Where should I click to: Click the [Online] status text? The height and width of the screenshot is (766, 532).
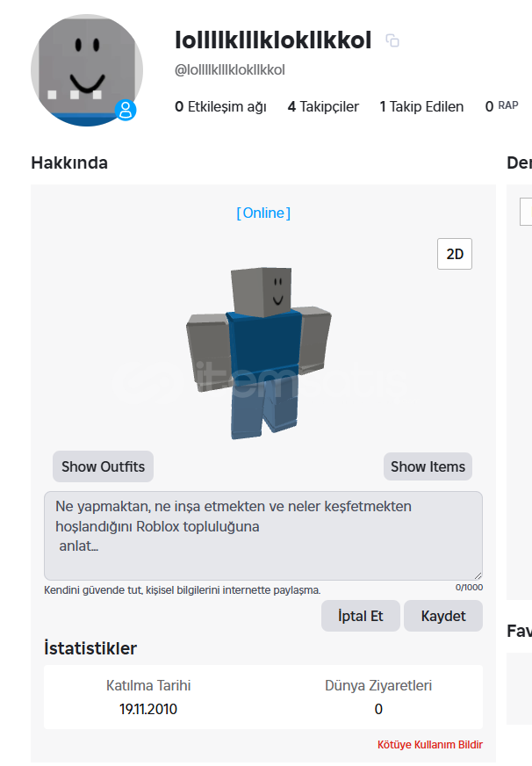pyautogui.click(x=263, y=213)
